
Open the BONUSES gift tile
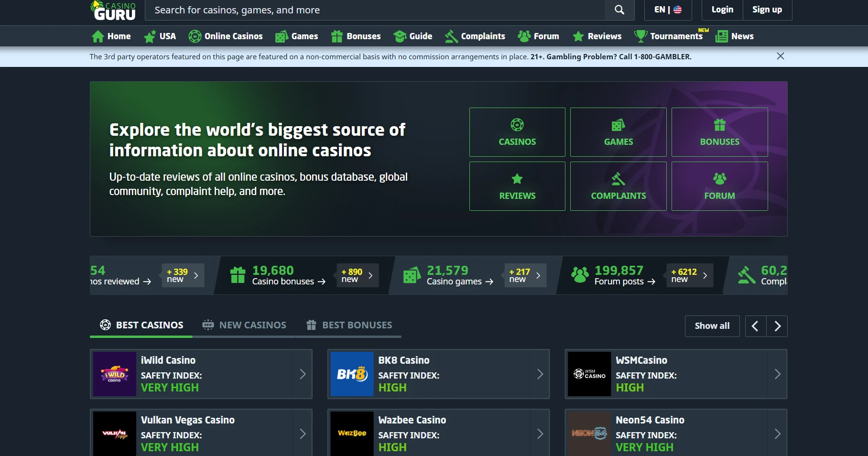719,132
